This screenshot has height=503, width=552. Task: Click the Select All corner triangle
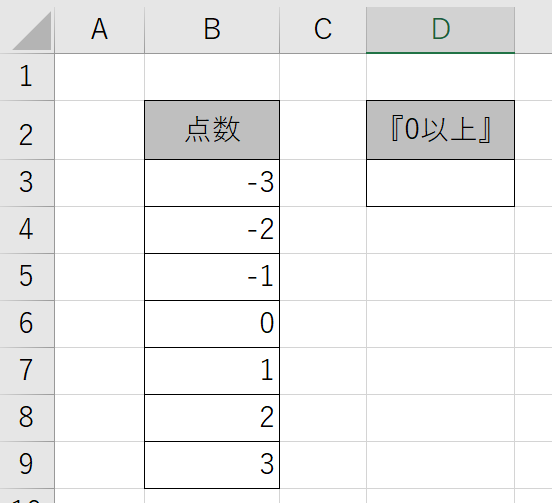coord(32,31)
